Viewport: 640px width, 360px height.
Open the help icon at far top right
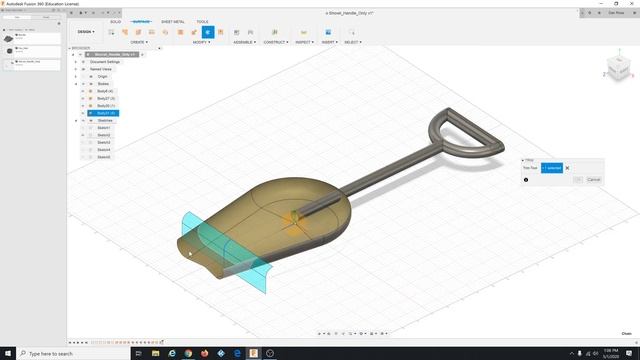point(634,13)
